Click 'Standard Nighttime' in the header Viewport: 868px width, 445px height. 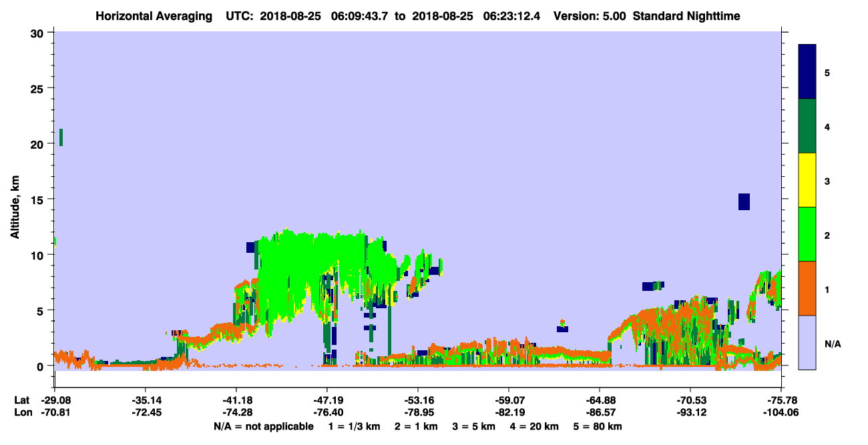click(686, 16)
